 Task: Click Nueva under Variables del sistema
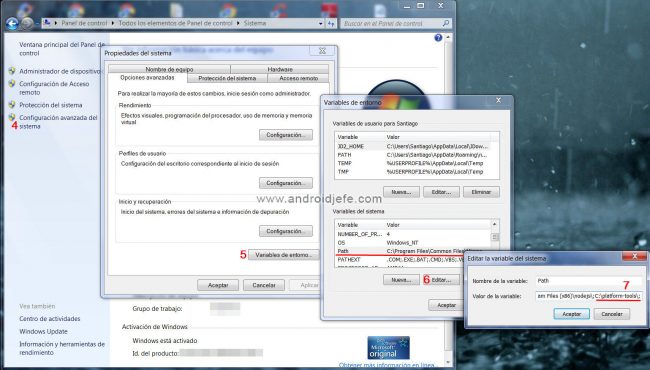[x=401, y=280]
